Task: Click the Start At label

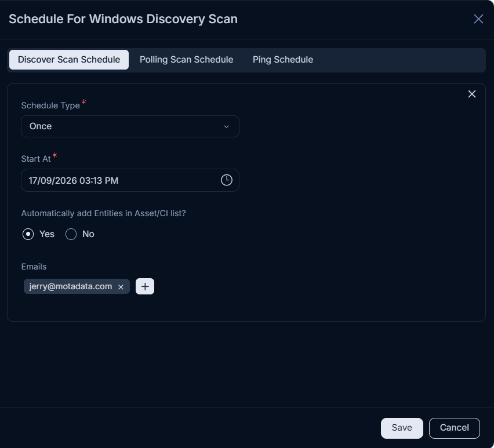Action: [x=36, y=159]
